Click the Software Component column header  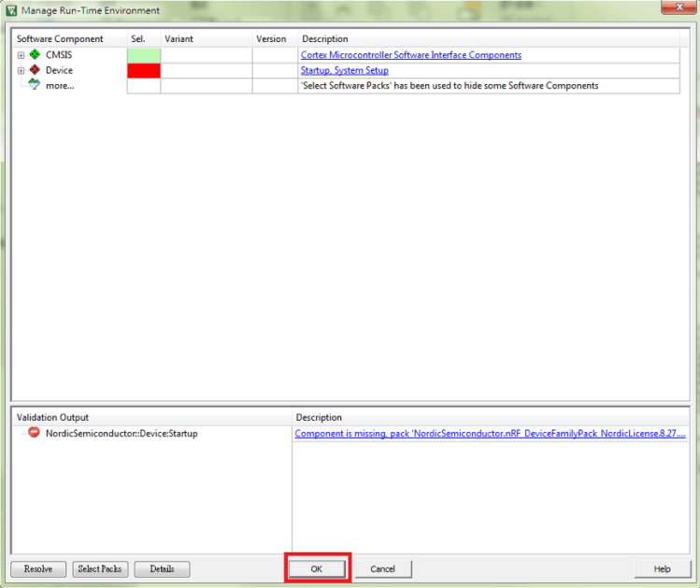point(70,39)
